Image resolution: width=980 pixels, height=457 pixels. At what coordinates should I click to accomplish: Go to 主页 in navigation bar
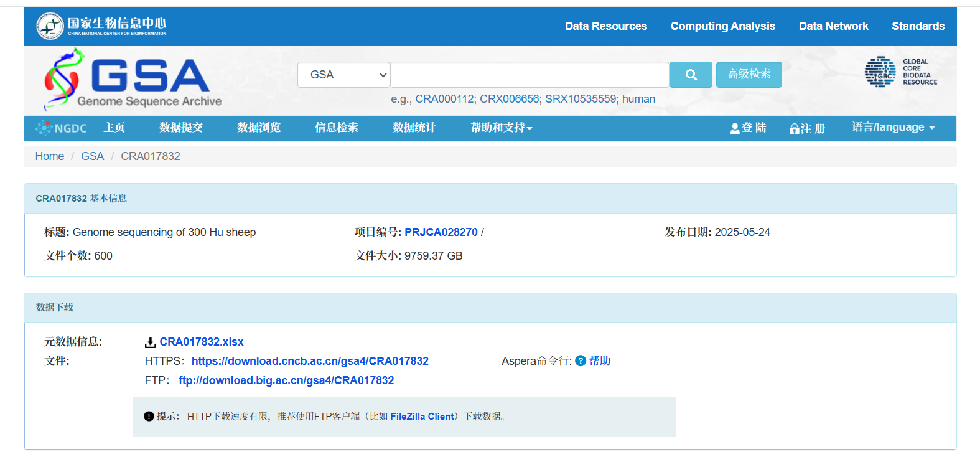tap(114, 128)
